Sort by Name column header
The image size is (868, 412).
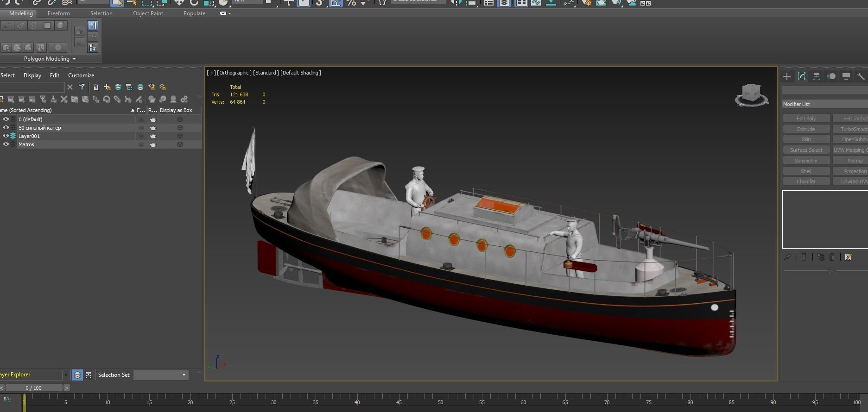coord(67,110)
